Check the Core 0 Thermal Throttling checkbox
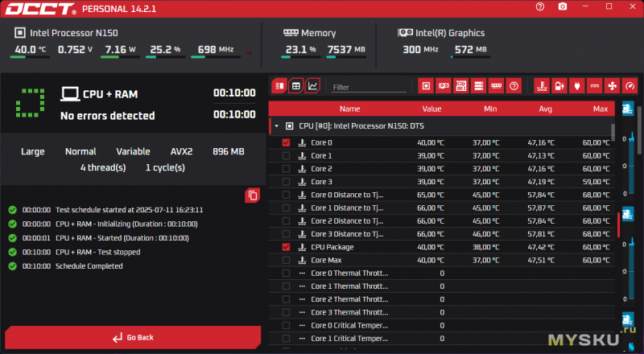Viewport: 644px width, 354px height. point(287,273)
